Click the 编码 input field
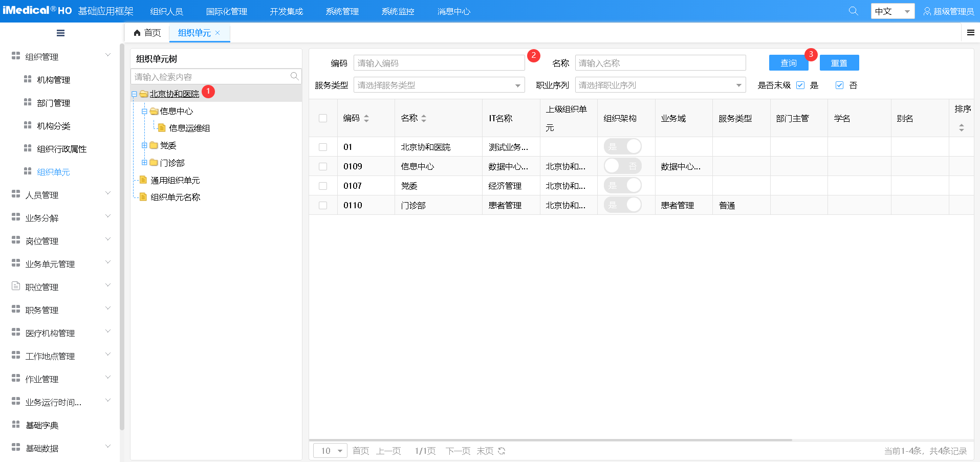The image size is (980, 462). point(439,63)
